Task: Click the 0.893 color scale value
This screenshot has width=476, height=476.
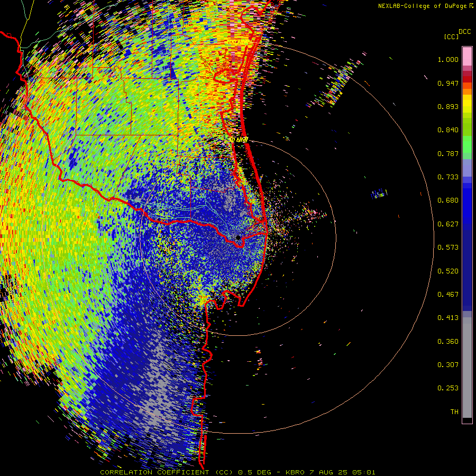Action: click(x=448, y=106)
